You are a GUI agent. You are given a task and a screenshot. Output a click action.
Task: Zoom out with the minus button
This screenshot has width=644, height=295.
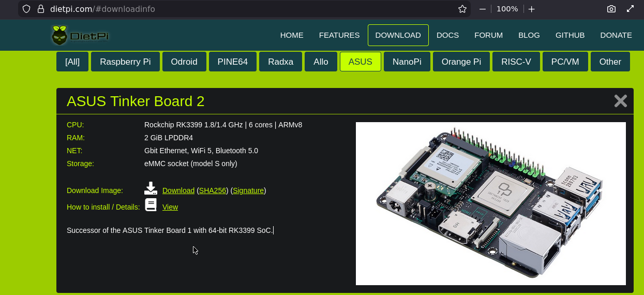pos(483,9)
